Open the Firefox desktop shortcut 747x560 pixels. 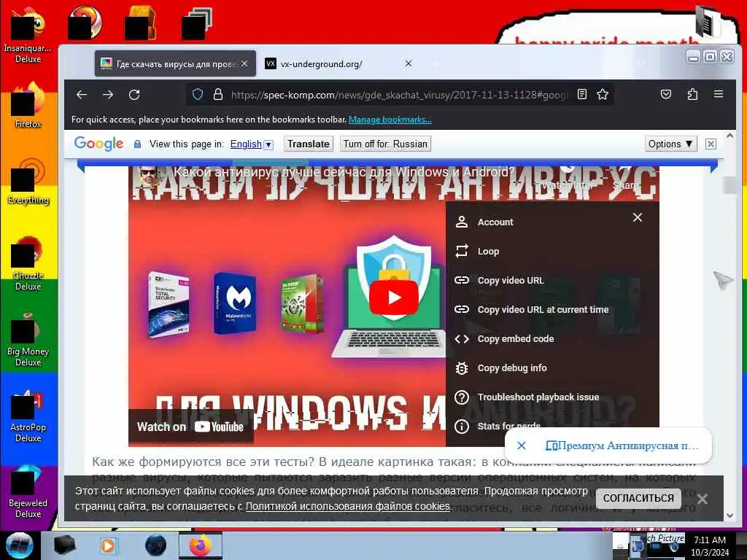tap(28, 106)
